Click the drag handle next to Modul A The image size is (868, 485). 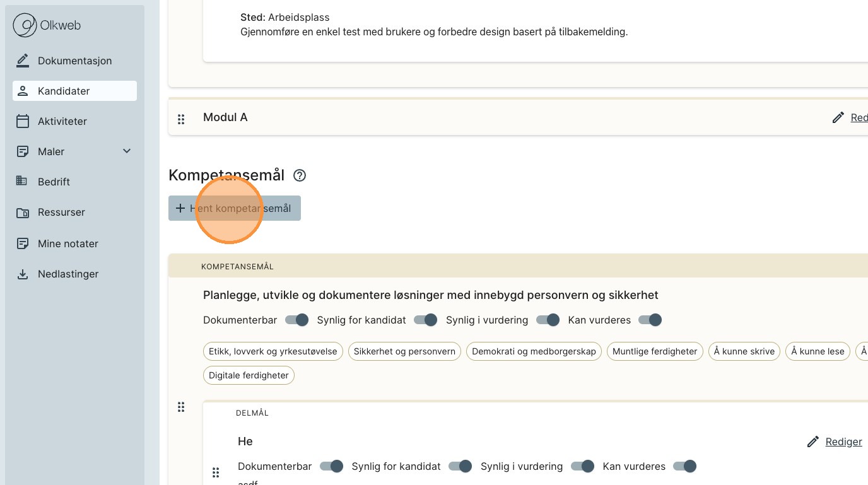pos(181,119)
